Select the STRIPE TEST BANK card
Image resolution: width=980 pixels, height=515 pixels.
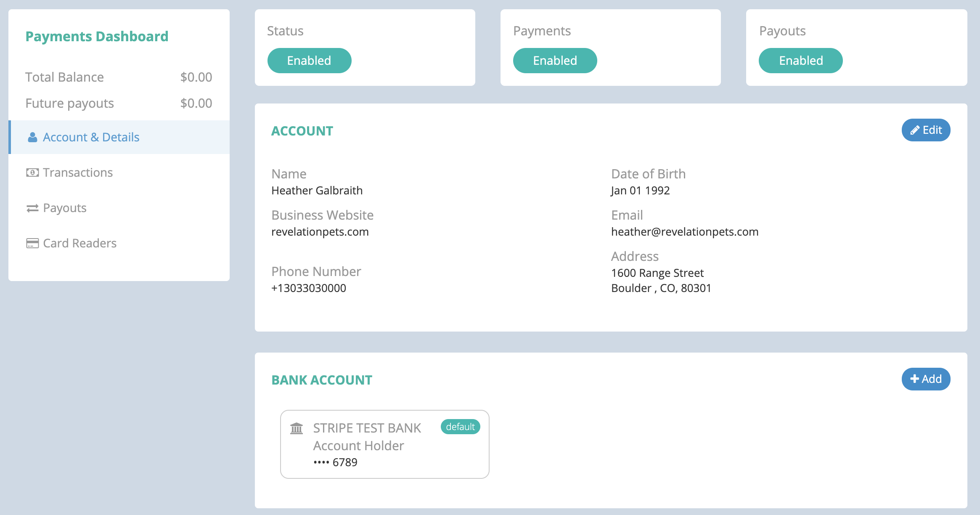coord(384,444)
